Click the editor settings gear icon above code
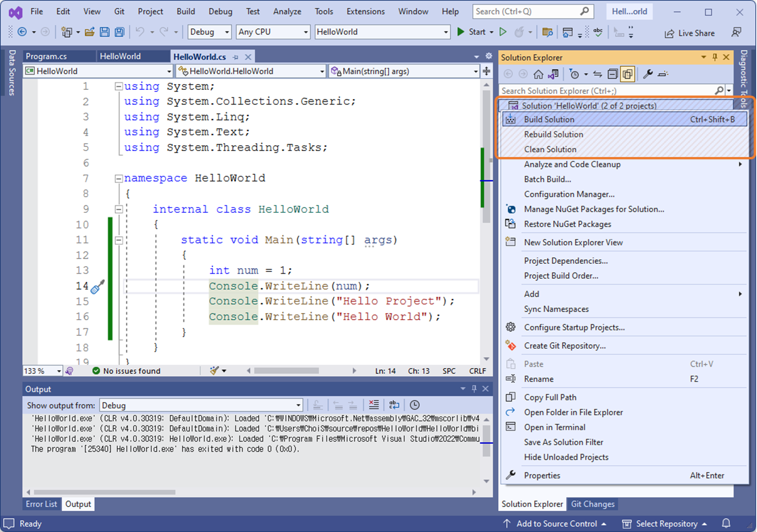The image size is (757, 532). [489, 56]
